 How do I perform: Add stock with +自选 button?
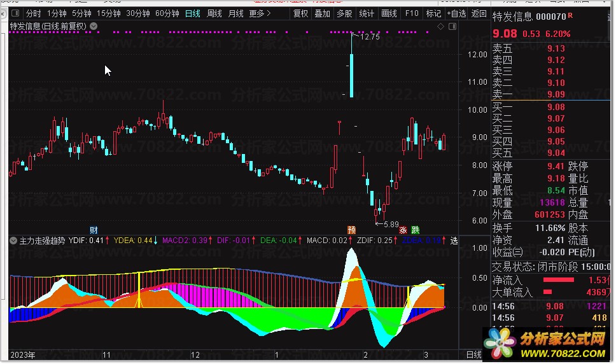[456, 13]
